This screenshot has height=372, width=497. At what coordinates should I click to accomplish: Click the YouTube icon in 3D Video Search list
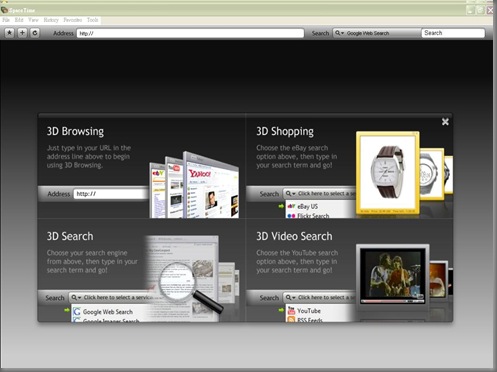291,311
